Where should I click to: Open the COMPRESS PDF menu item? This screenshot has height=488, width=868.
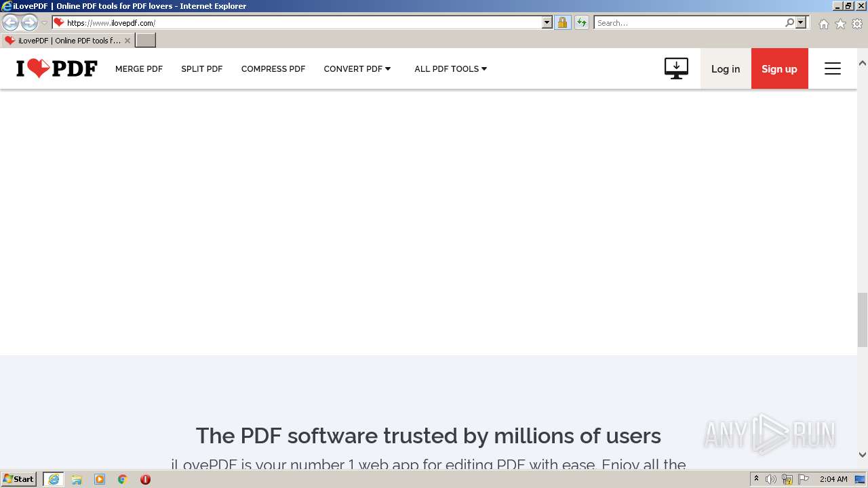coord(273,68)
